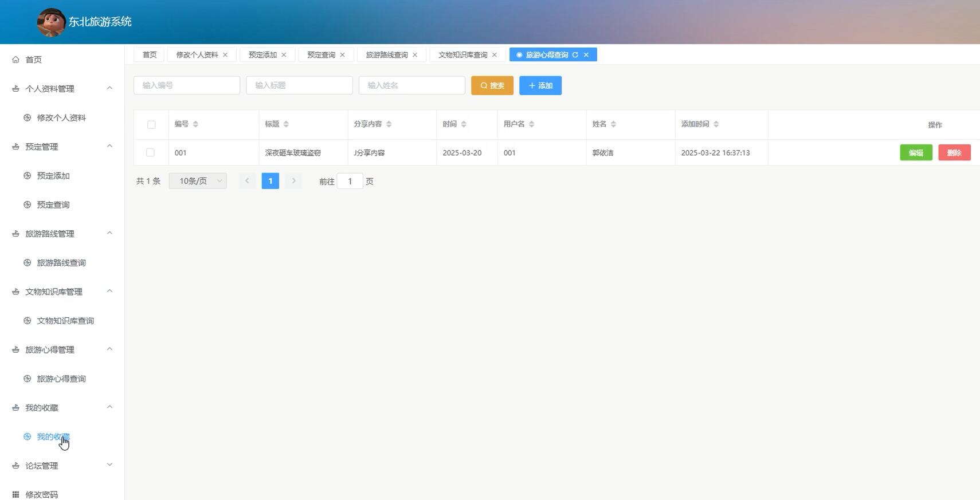
Task: Collapse the 预定管理 menu group
Action: pos(109,146)
